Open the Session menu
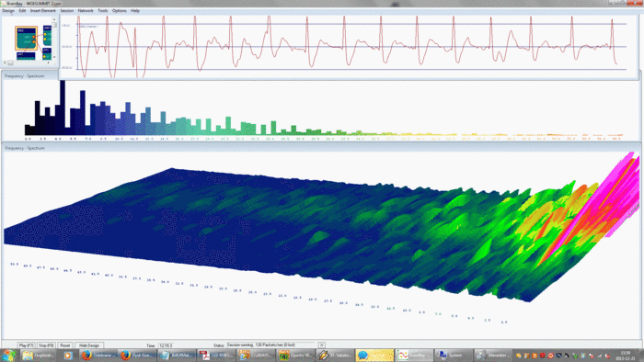Screen dimensions: 644x362 click(66, 11)
